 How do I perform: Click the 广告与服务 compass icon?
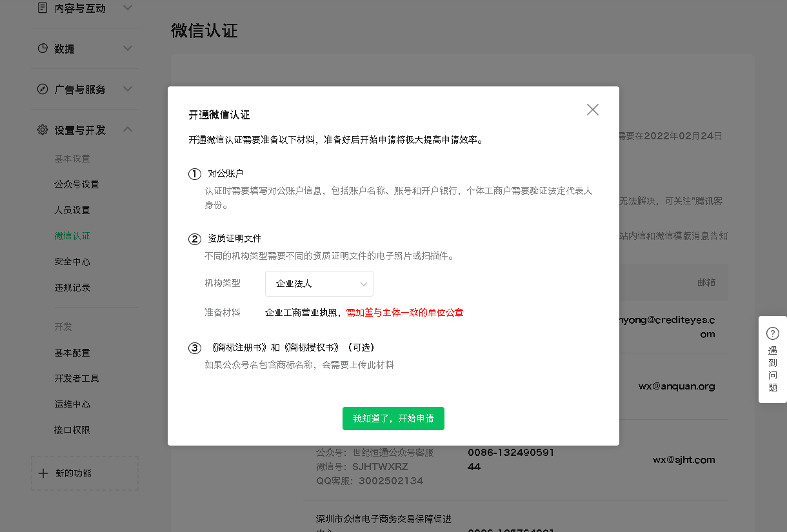[43, 89]
